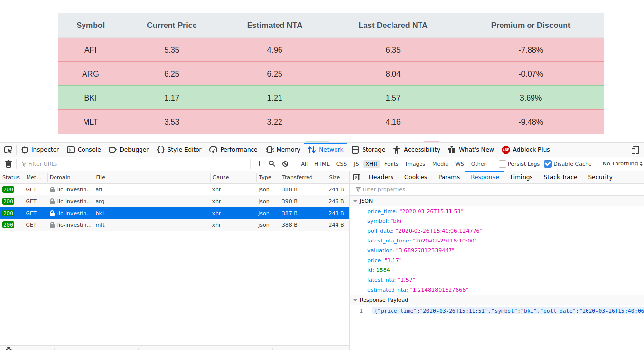644x350 pixels.
Task: Sort requests by Transferred column
Action: pyautogui.click(x=297, y=177)
